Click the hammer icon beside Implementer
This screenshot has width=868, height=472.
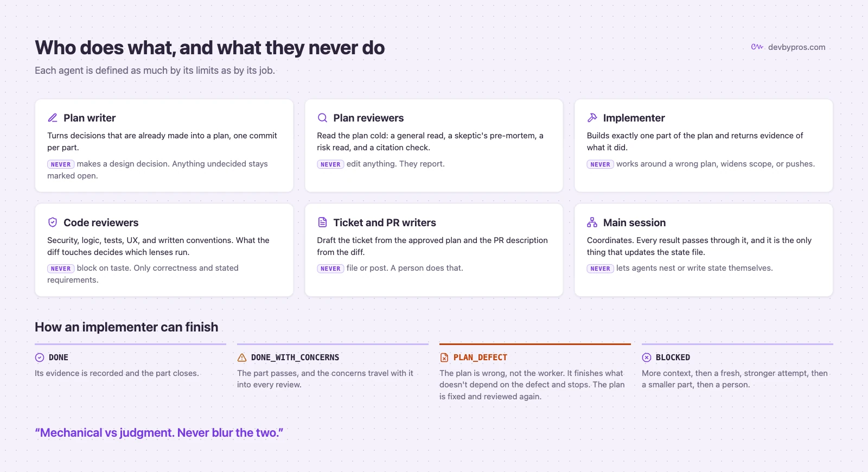[592, 118]
